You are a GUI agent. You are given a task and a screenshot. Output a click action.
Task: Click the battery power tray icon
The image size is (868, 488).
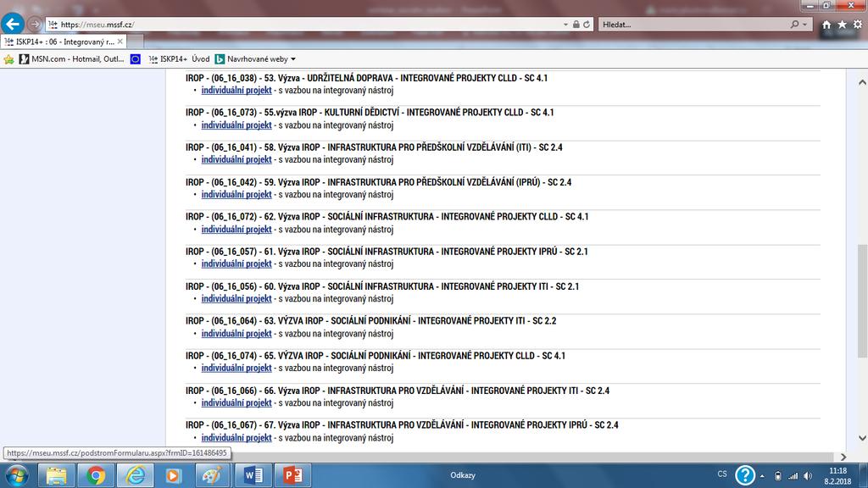(x=778, y=476)
